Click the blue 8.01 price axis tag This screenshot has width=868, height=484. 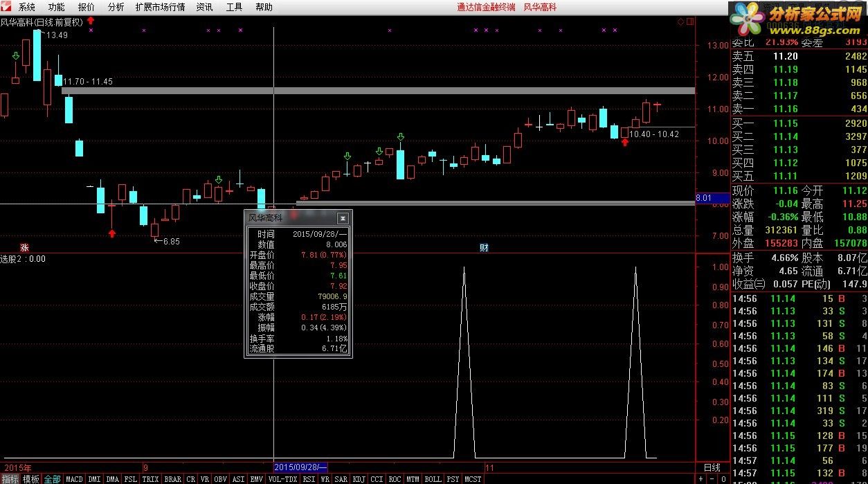(712, 198)
